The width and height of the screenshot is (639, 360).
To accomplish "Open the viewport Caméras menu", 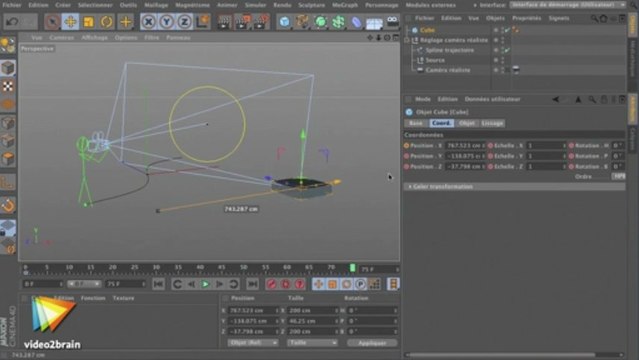I will point(62,37).
